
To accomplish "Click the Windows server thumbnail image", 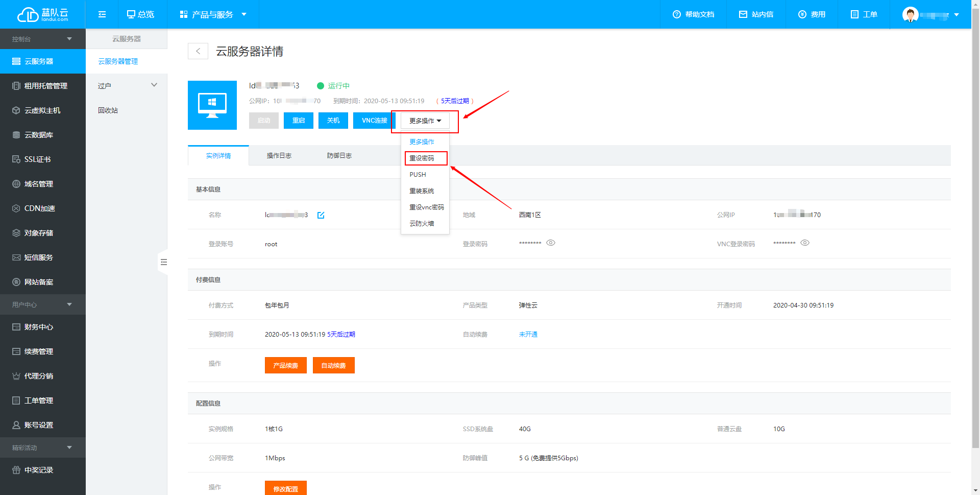I will pos(212,105).
